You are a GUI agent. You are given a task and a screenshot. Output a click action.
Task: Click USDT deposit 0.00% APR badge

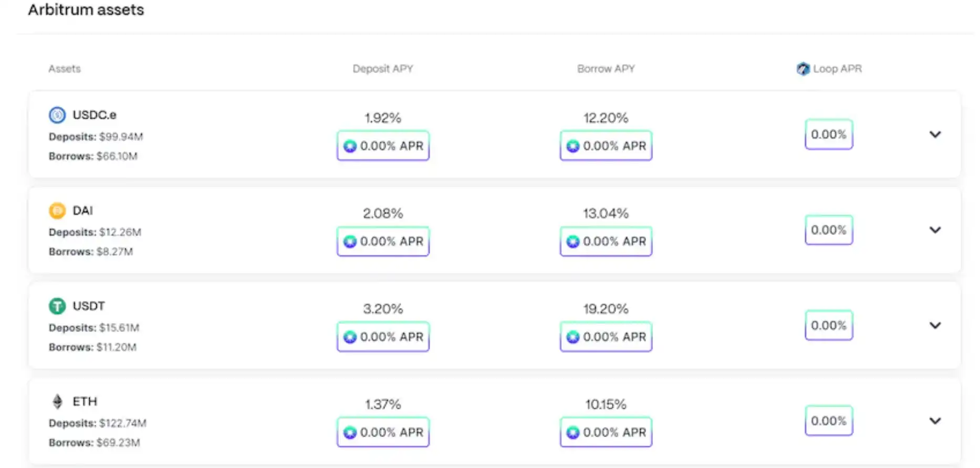click(x=383, y=337)
